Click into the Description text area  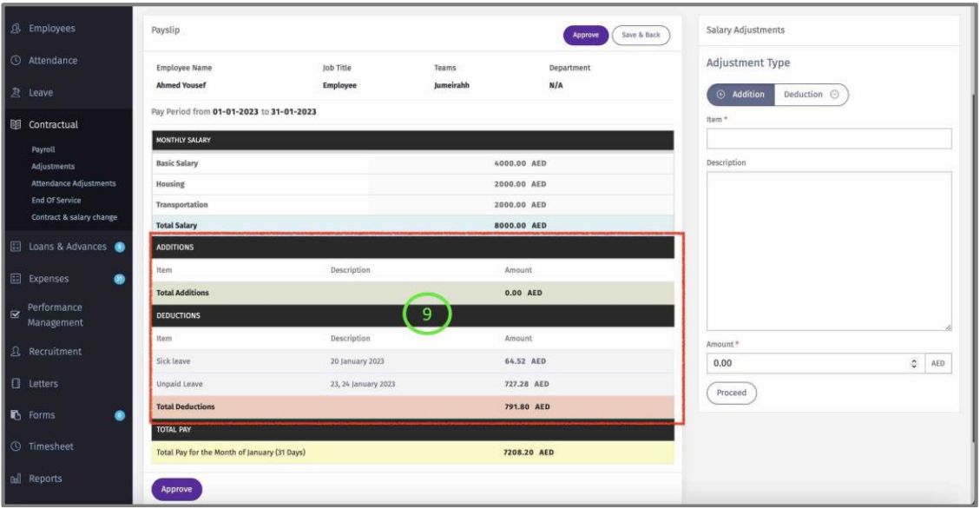(x=828, y=250)
